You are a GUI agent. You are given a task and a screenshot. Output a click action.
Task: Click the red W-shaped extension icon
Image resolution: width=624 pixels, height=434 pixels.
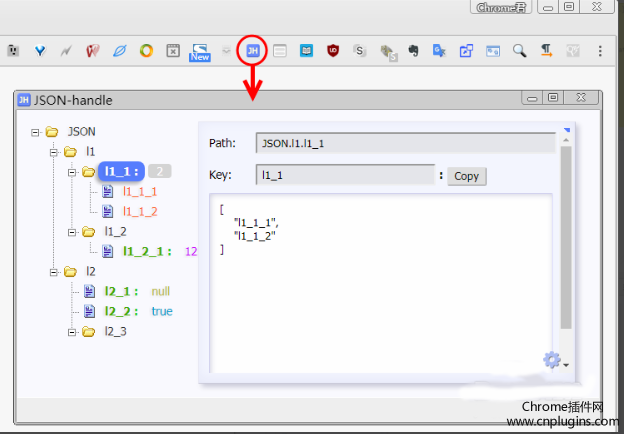tap(93, 51)
